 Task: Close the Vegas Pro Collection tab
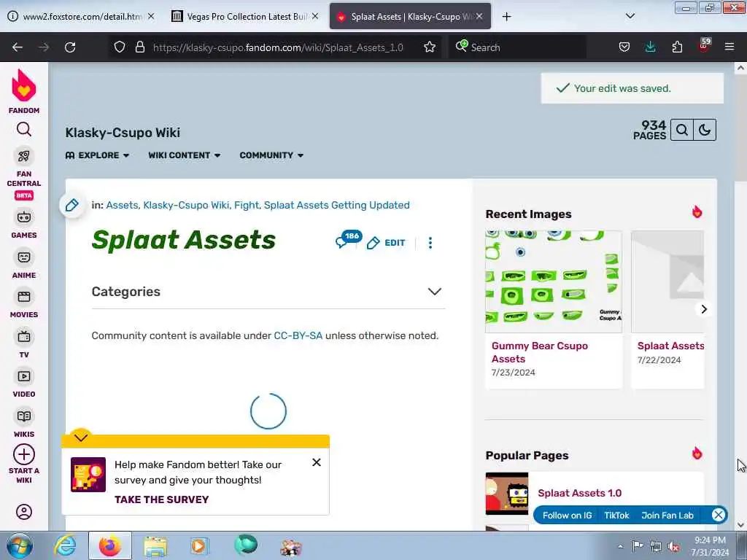pos(315,16)
